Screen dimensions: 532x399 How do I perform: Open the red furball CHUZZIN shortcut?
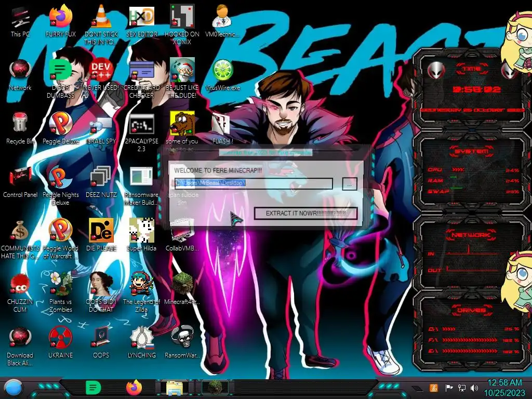click(x=20, y=284)
